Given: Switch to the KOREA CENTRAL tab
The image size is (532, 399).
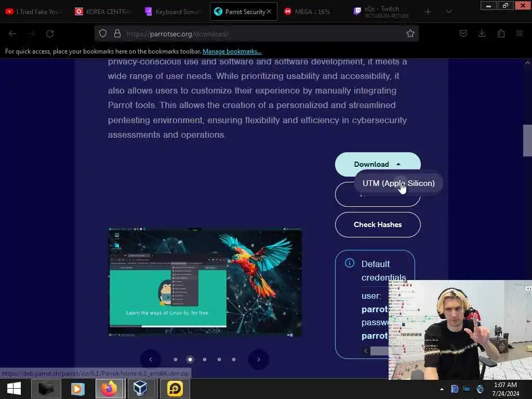Looking at the screenshot, I should coord(103,12).
